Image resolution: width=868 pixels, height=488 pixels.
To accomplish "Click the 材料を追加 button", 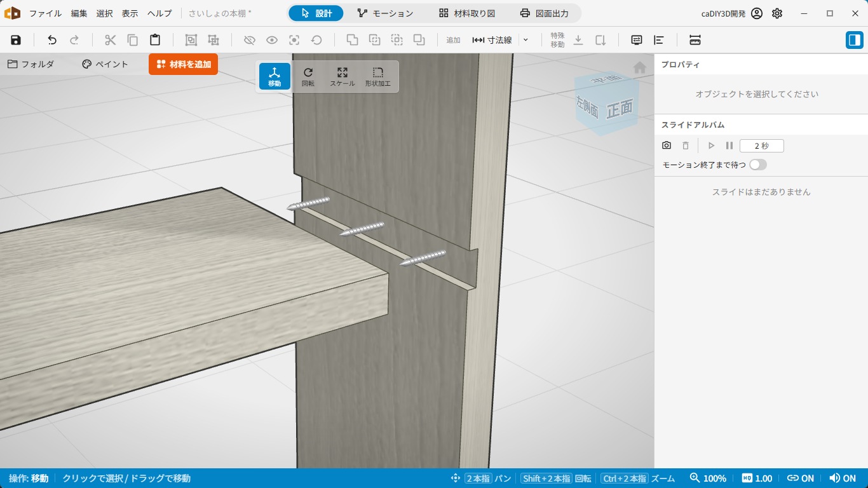I will [183, 64].
